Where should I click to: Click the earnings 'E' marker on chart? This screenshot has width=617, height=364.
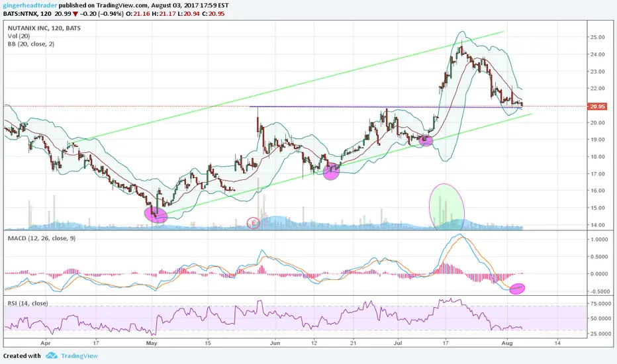click(254, 223)
